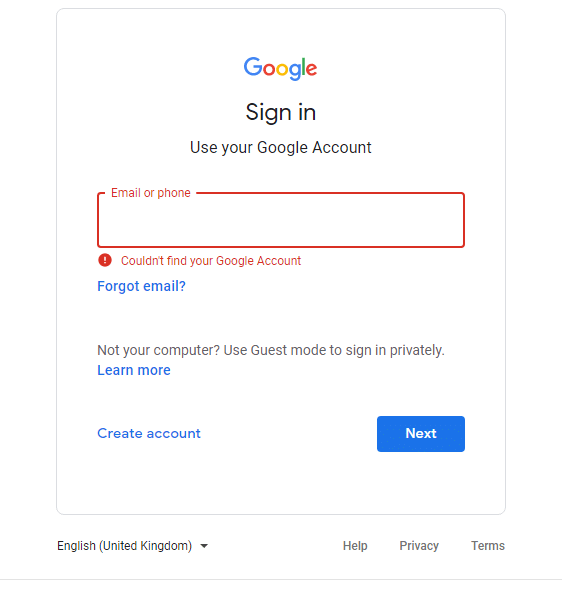Select Create account
The image size is (562, 598).
(x=149, y=433)
